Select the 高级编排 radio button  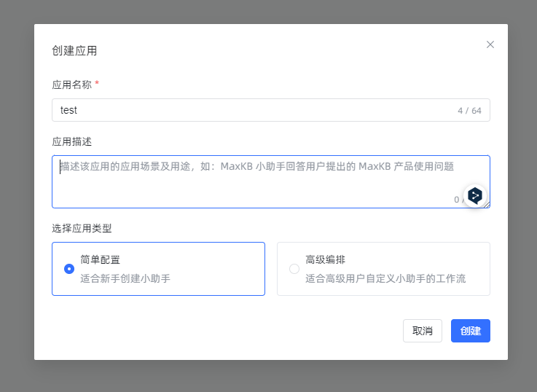click(294, 269)
